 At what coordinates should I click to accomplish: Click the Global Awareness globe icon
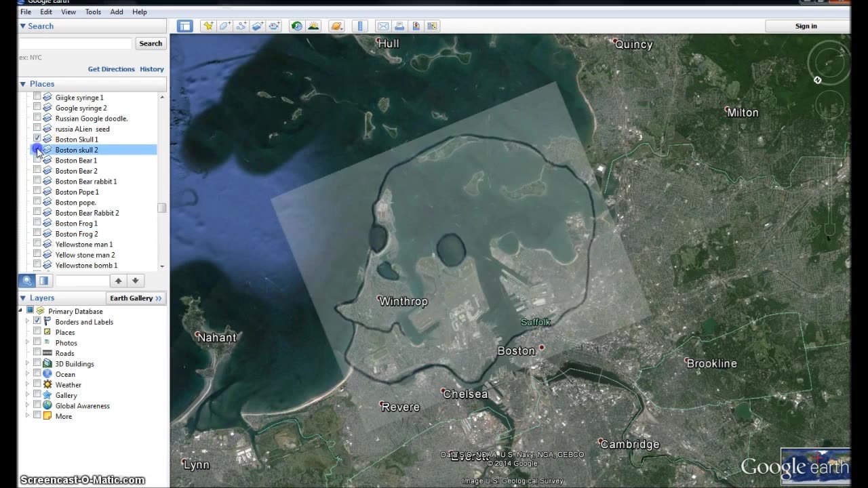click(x=47, y=405)
